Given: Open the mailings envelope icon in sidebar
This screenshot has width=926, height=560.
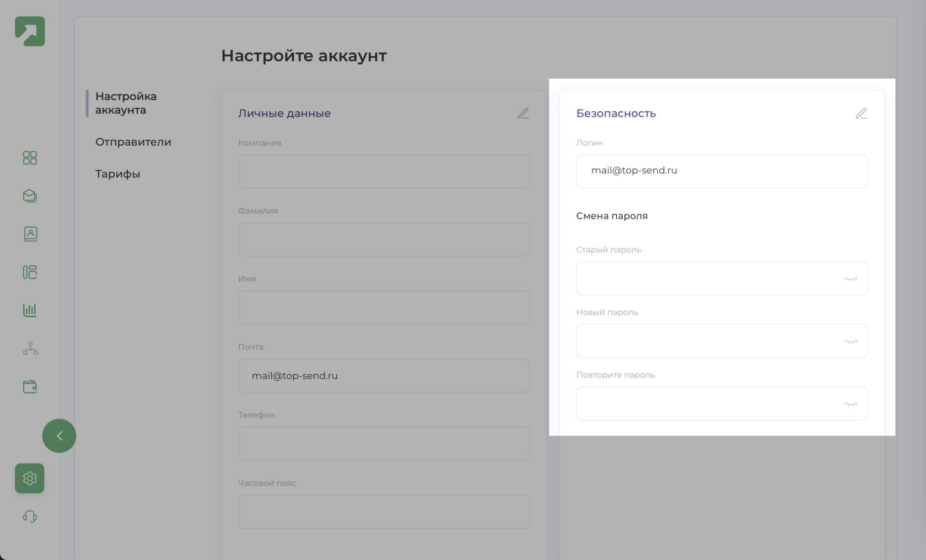Looking at the screenshot, I should [x=30, y=196].
